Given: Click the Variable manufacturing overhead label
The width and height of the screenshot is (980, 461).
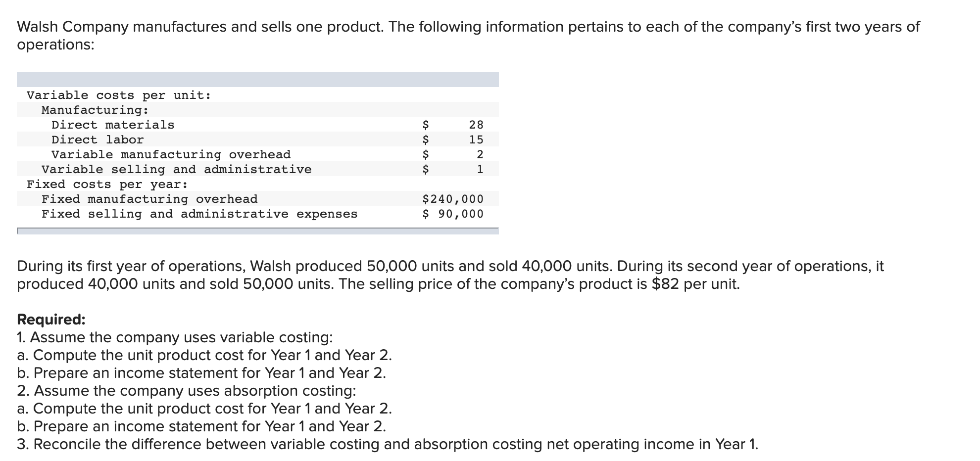Looking at the screenshot, I should (x=171, y=154).
